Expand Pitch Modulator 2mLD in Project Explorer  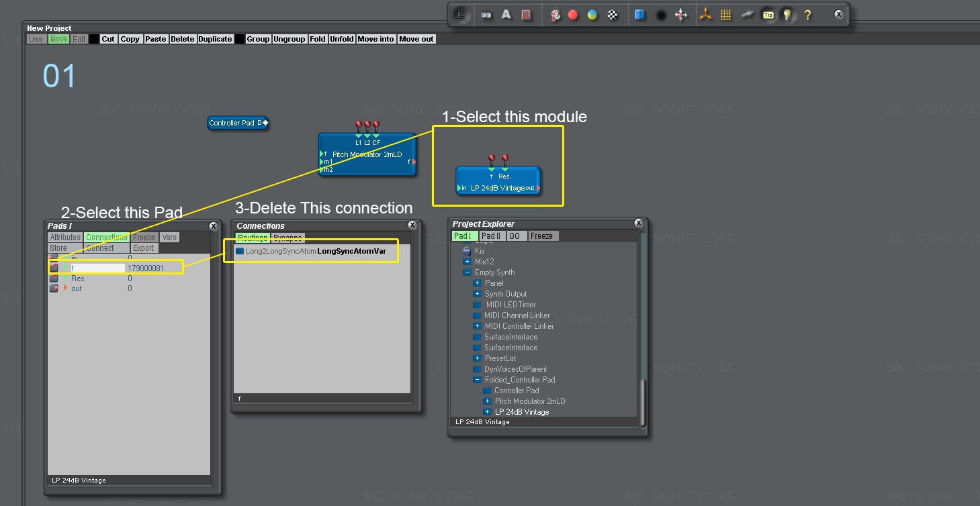[486, 401]
